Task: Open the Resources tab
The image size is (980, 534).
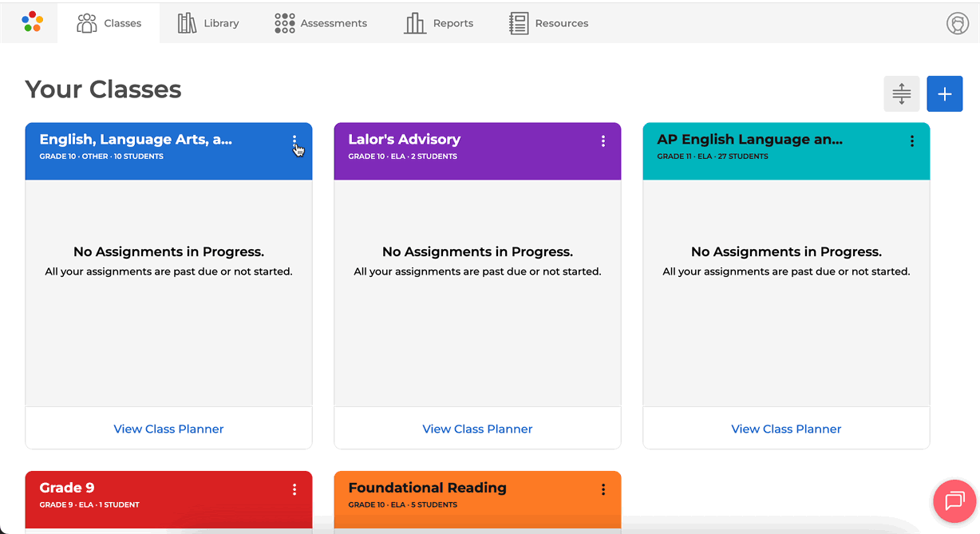Action: (x=549, y=23)
